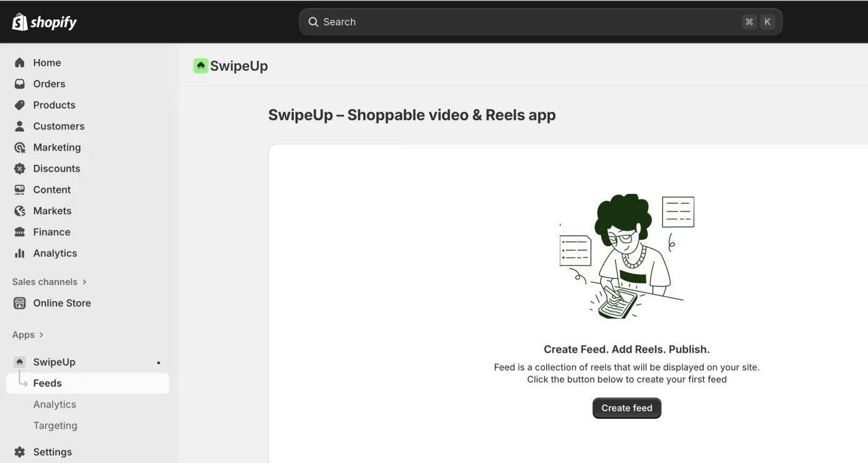Click the Online Store icon
This screenshot has height=463, width=868.
pyautogui.click(x=19, y=303)
